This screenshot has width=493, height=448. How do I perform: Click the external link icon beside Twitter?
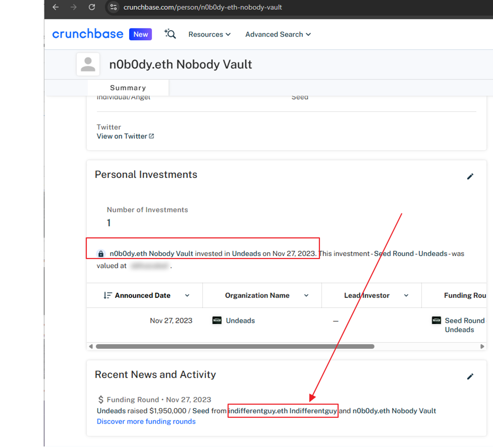click(152, 136)
